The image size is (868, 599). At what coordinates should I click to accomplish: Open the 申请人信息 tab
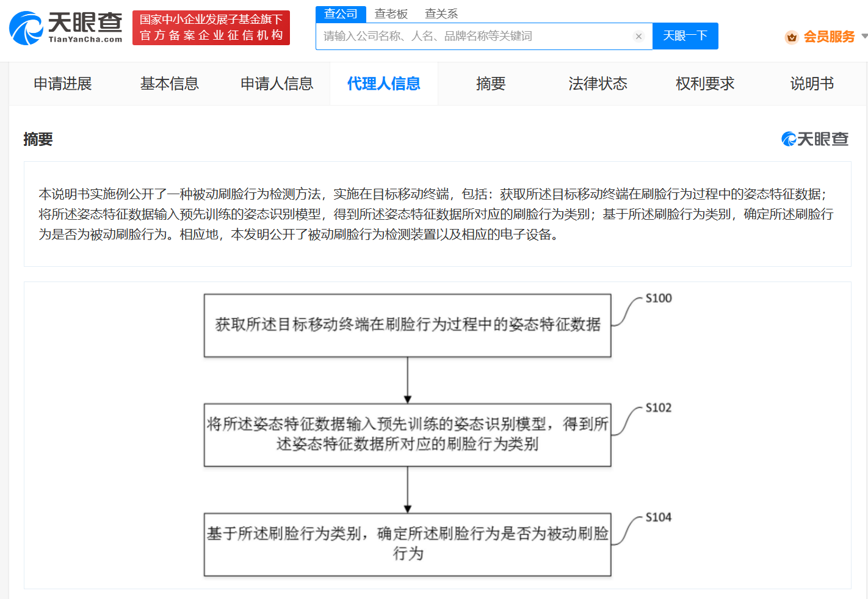pyautogui.click(x=277, y=84)
